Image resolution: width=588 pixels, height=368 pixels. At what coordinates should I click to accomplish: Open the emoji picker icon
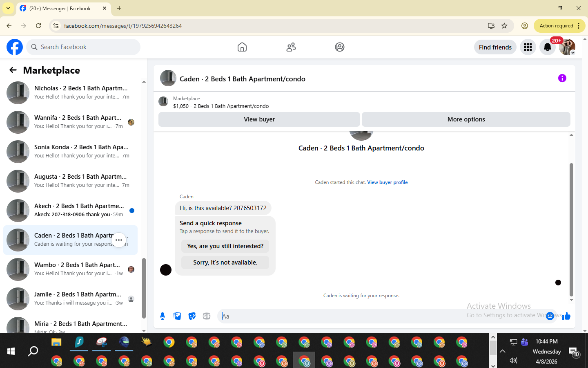(550, 316)
